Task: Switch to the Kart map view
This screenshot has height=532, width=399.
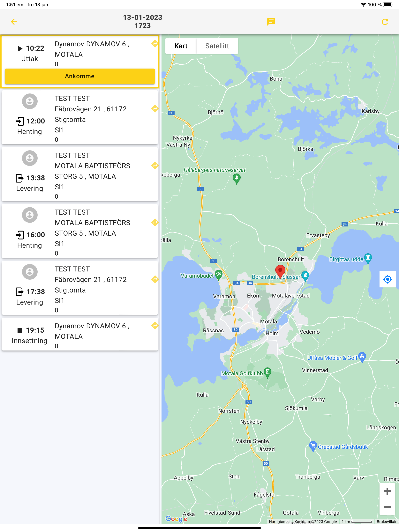Action: click(181, 46)
